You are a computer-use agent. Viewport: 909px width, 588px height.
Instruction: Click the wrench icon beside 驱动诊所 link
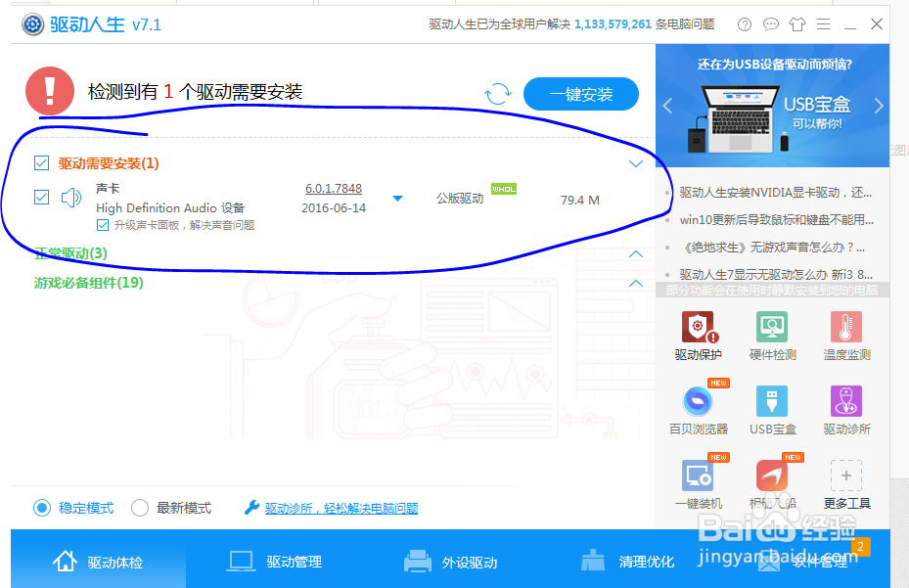pyautogui.click(x=251, y=508)
